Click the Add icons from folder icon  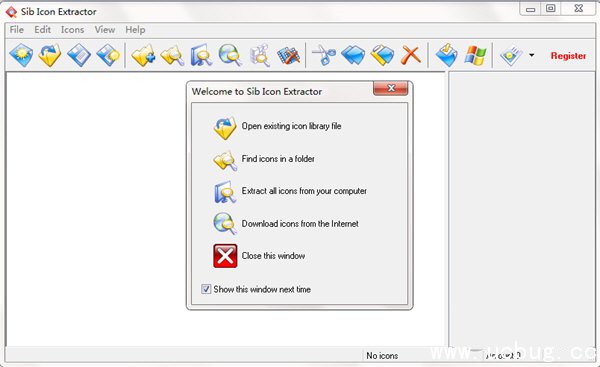coord(143,55)
